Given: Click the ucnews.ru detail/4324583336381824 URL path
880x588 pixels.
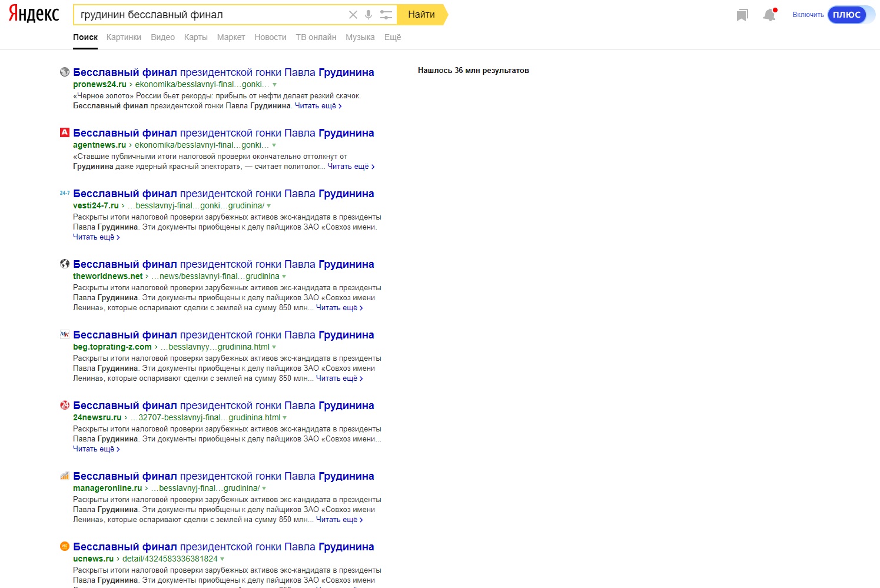Looking at the screenshot, I should click(170, 559).
